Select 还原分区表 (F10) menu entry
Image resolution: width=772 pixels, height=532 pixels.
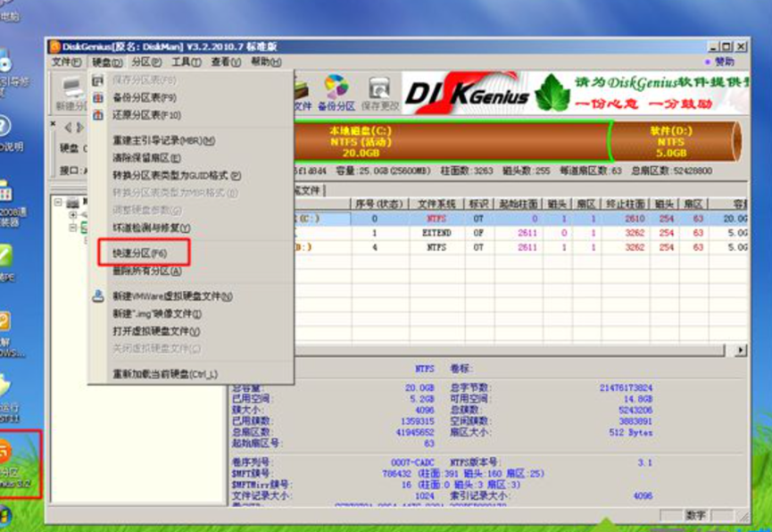pos(145,115)
